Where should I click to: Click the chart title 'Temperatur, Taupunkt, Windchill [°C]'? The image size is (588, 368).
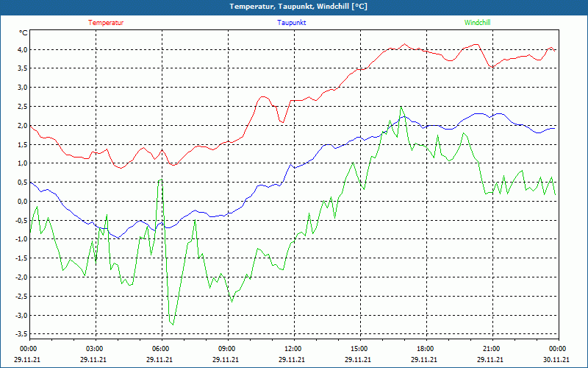[298, 7]
